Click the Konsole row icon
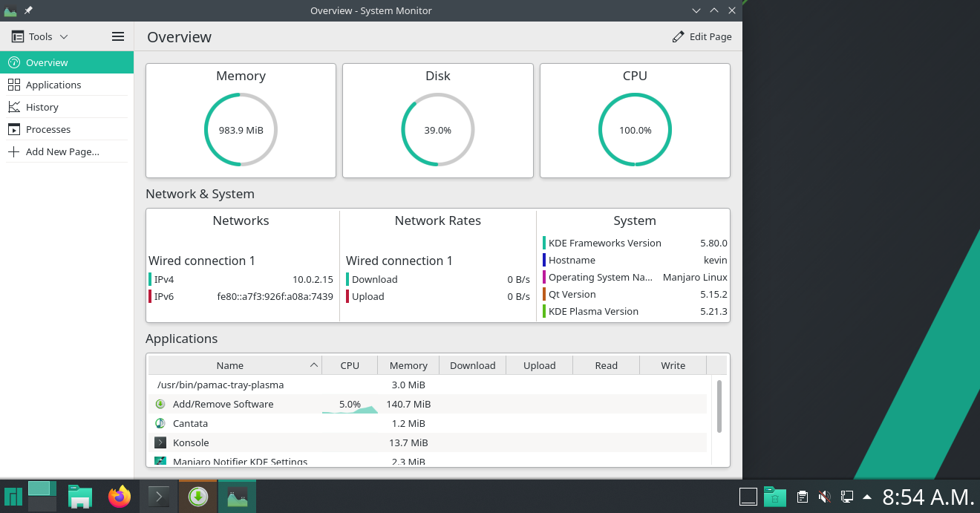This screenshot has height=513, width=980. (160, 442)
